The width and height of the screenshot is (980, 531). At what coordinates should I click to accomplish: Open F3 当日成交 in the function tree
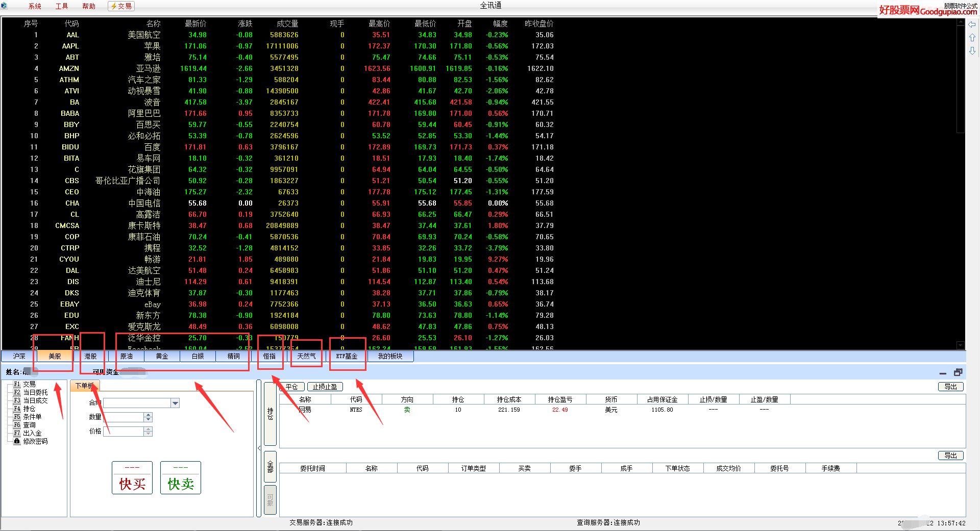tap(31, 400)
